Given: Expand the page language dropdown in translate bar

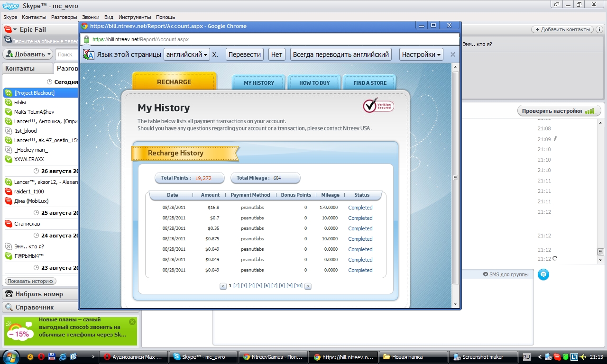Looking at the screenshot, I should (x=187, y=55).
